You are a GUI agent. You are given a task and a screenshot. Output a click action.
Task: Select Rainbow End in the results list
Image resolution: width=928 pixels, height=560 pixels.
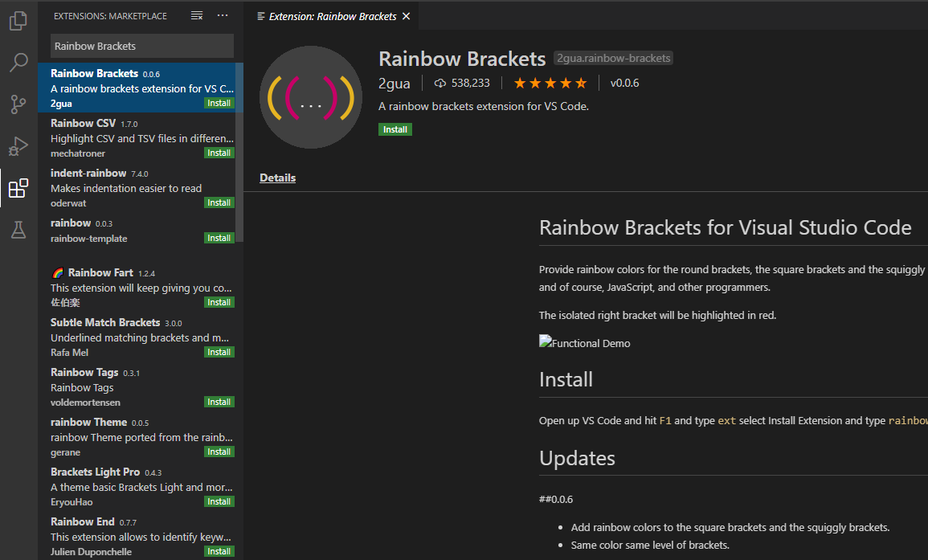(137, 536)
